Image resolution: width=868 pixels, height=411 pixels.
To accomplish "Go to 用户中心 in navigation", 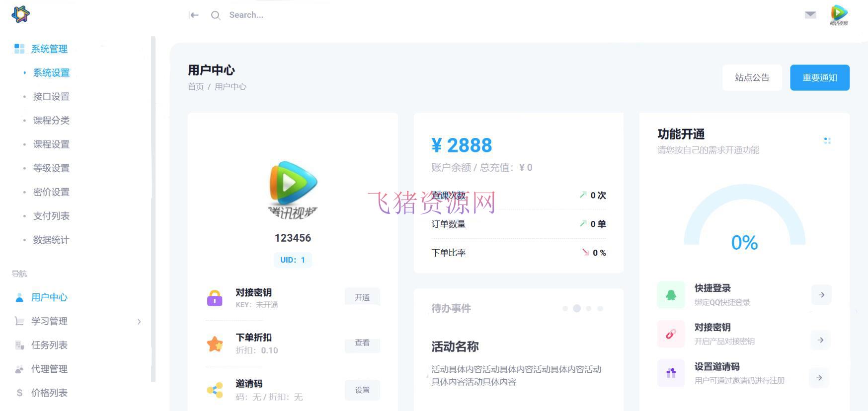I will (49, 297).
